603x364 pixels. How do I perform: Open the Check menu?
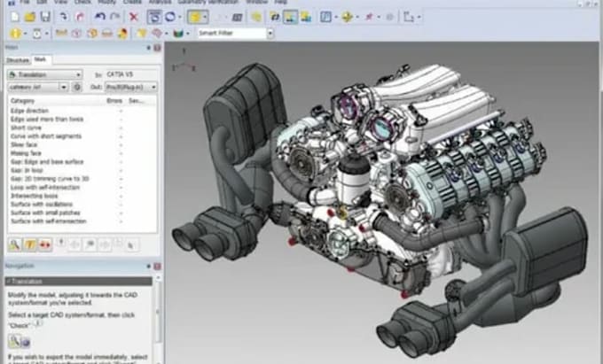coord(82,2)
